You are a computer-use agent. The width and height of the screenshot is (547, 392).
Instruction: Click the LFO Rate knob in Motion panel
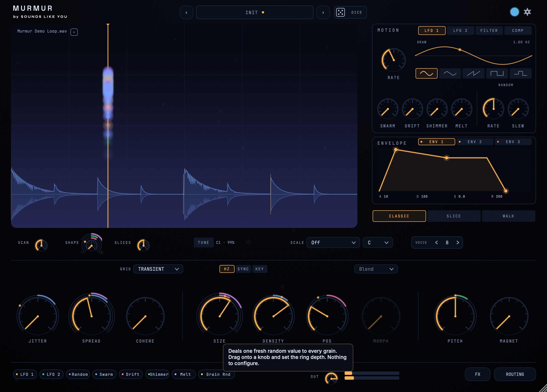pos(393,60)
